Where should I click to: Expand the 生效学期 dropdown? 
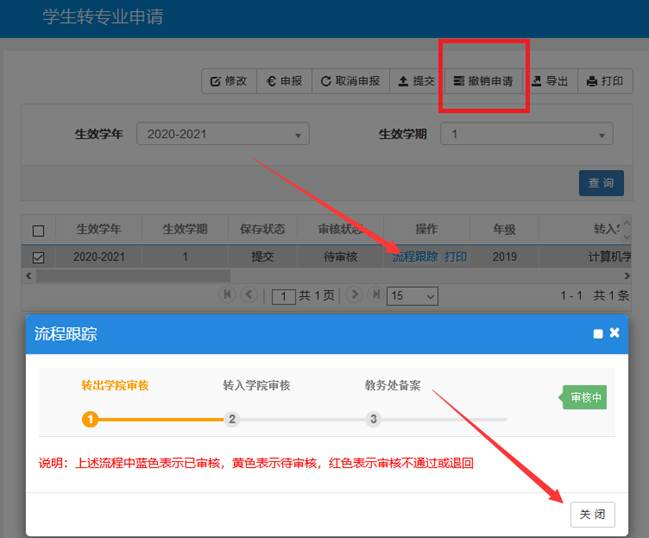pos(527,134)
